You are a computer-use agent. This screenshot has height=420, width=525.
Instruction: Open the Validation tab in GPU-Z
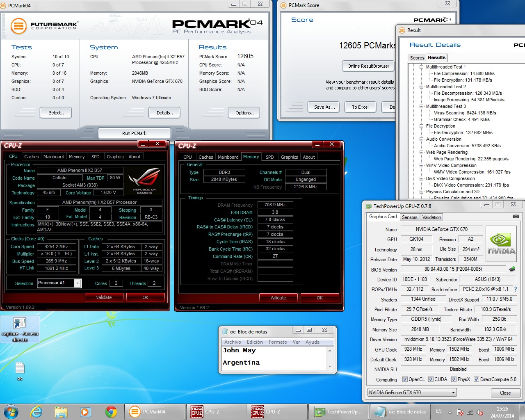[431, 217]
